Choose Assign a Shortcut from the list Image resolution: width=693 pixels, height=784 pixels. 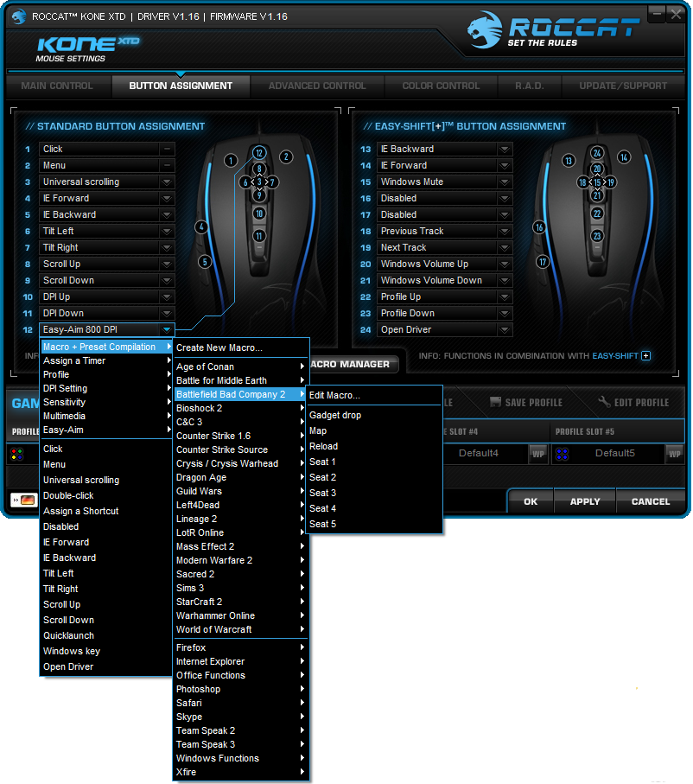[x=106, y=512]
